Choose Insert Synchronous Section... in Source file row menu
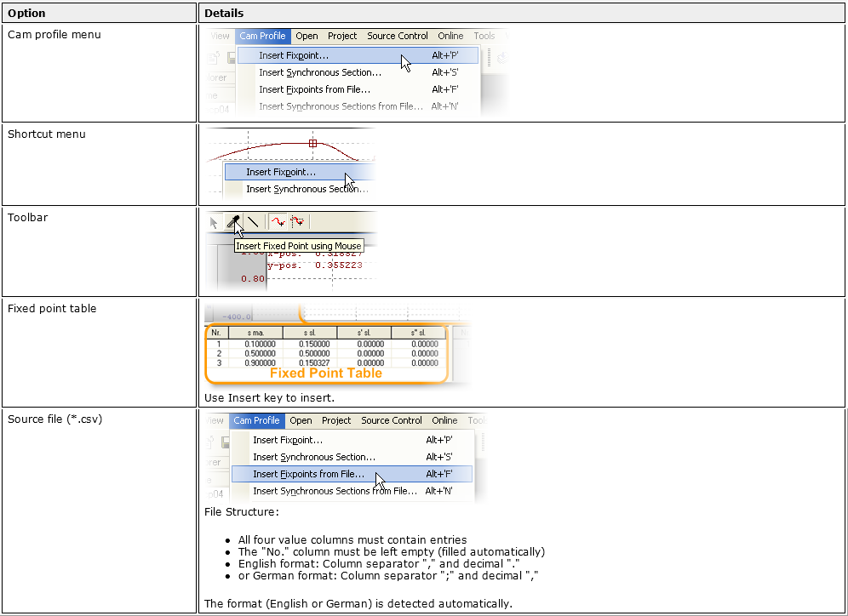 click(352, 457)
